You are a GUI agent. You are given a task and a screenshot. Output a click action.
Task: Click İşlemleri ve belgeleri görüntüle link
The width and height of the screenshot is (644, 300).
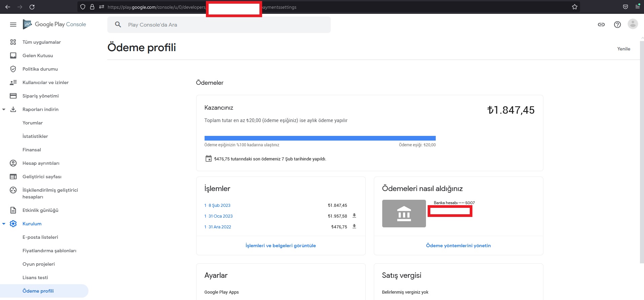(x=281, y=246)
